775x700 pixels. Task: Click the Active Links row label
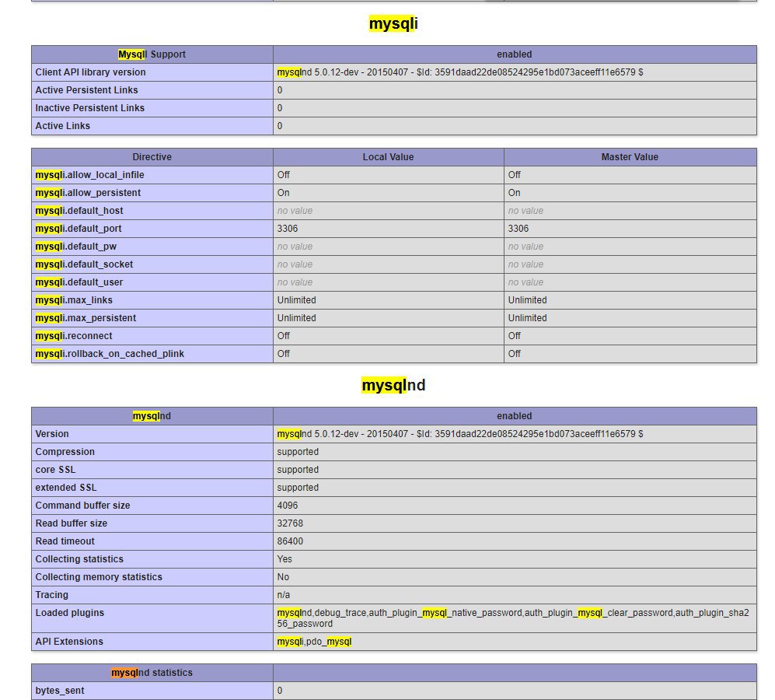click(x=63, y=126)
